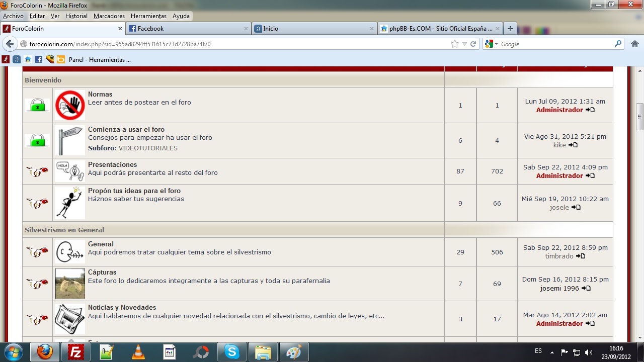Open FileZilla from the taskbar
644x362 pixels.
76,352
